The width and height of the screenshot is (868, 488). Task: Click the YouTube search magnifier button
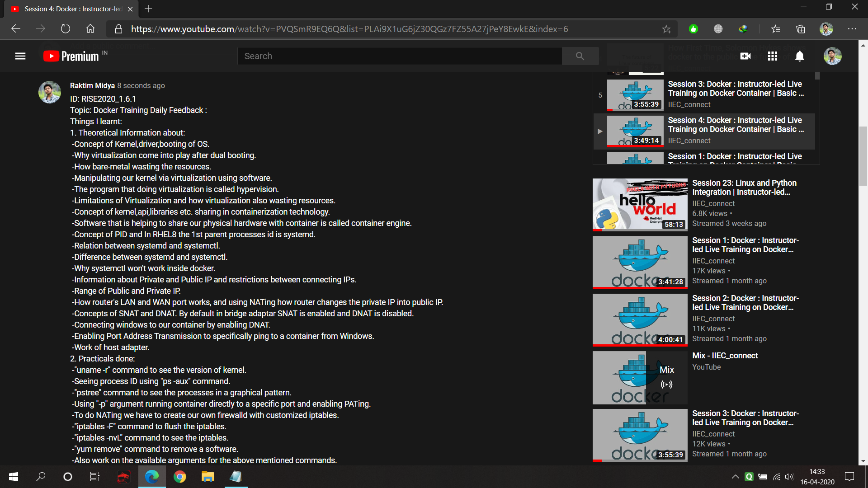580,56
